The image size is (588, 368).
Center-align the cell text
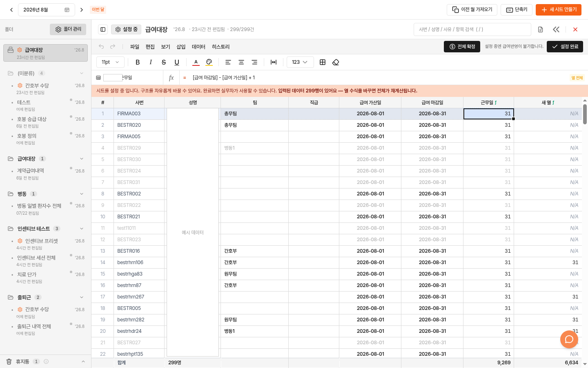(x=241, y=62)
